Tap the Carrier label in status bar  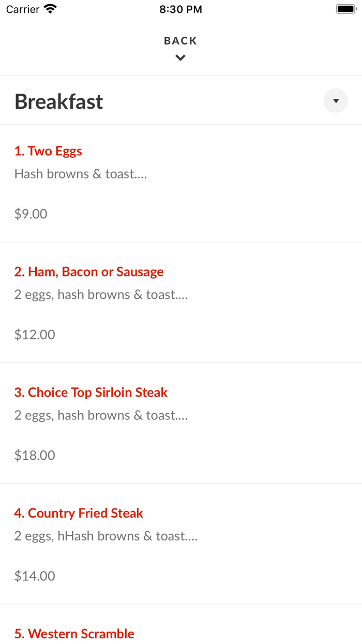23,9
